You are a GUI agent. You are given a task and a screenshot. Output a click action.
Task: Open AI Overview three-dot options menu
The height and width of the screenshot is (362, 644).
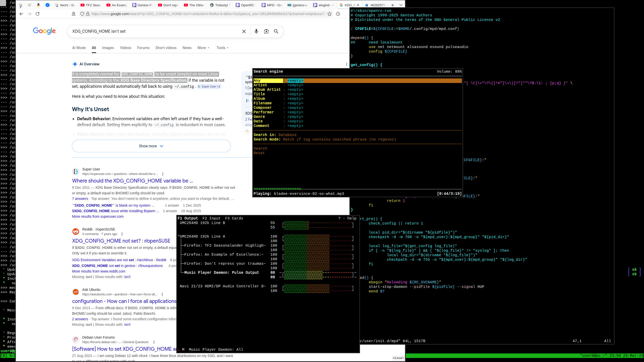[346, 64]
